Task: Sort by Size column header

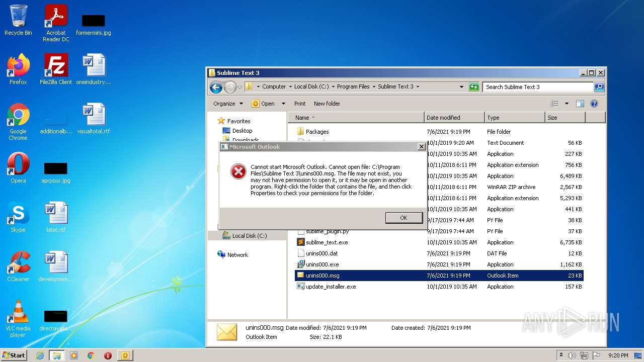Action: click(565, 118)
